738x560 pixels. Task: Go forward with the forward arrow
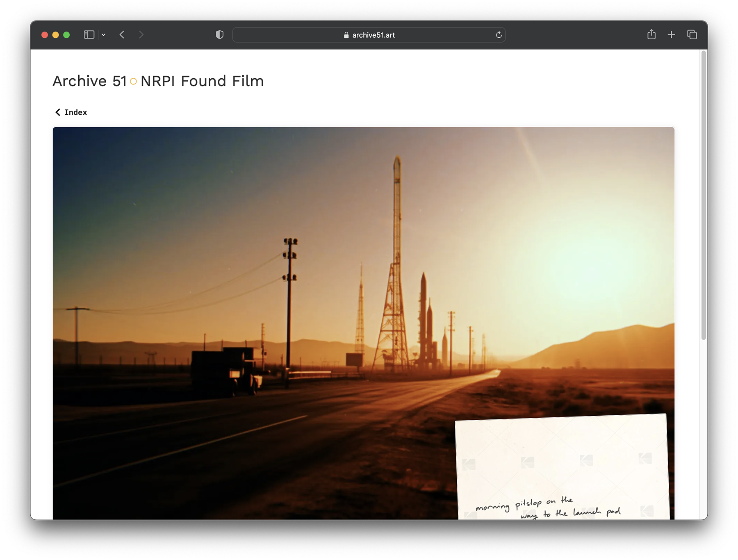point(141,35)
